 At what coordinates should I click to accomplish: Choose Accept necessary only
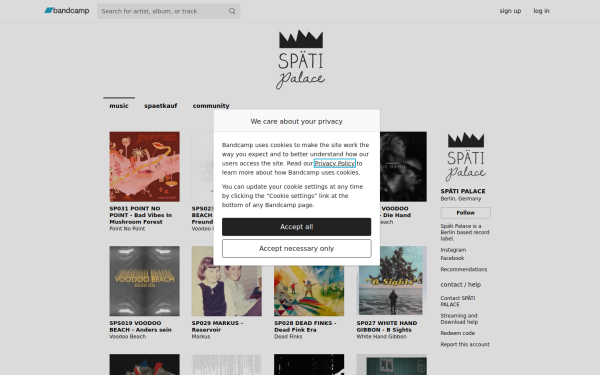pos(297,248)
